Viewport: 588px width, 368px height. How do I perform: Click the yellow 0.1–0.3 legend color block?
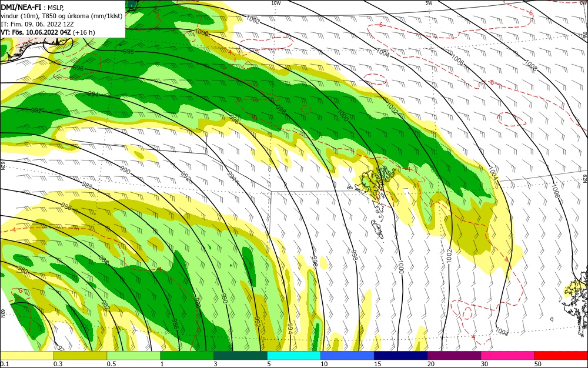point(27,356)
